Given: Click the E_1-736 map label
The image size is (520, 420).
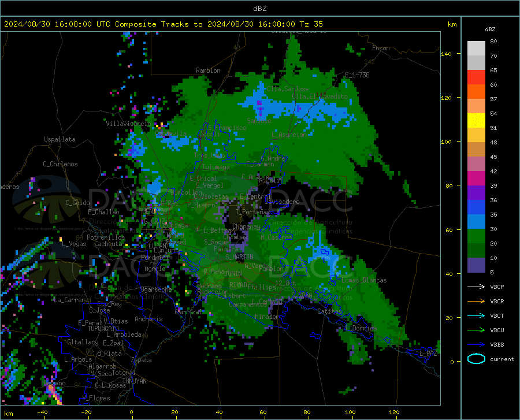Looking at the screenshot, I should pyautogui.click(x=357, y=75).
